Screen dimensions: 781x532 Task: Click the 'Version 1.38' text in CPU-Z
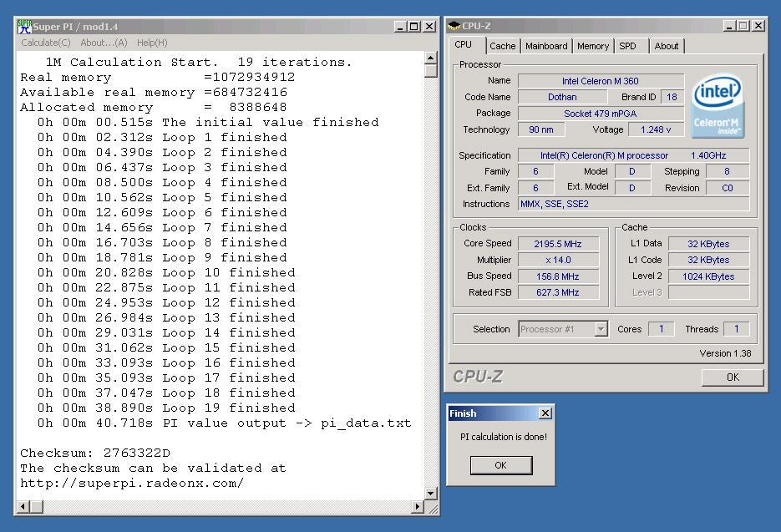pyautogui.click(x=725, y=353)
